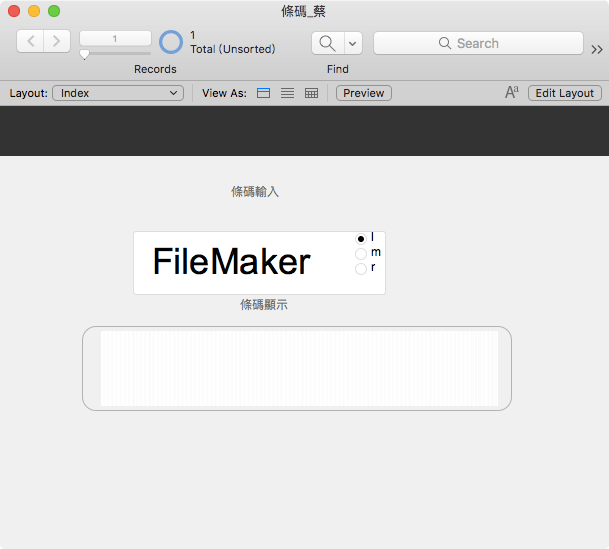Switch to List view icon
Screen dimensions: 609x549
[287, 93]
